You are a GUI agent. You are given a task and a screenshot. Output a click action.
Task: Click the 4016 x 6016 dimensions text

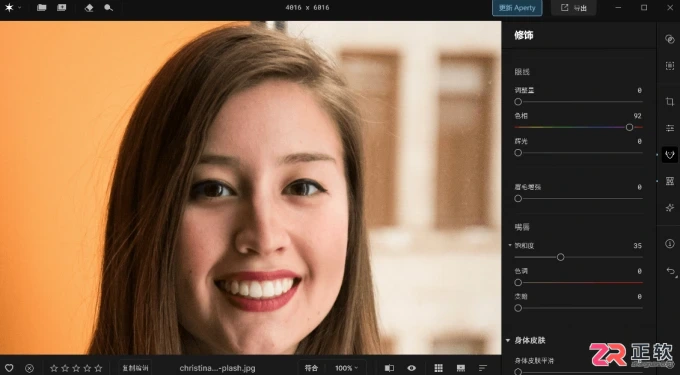(x=307, y=7)
